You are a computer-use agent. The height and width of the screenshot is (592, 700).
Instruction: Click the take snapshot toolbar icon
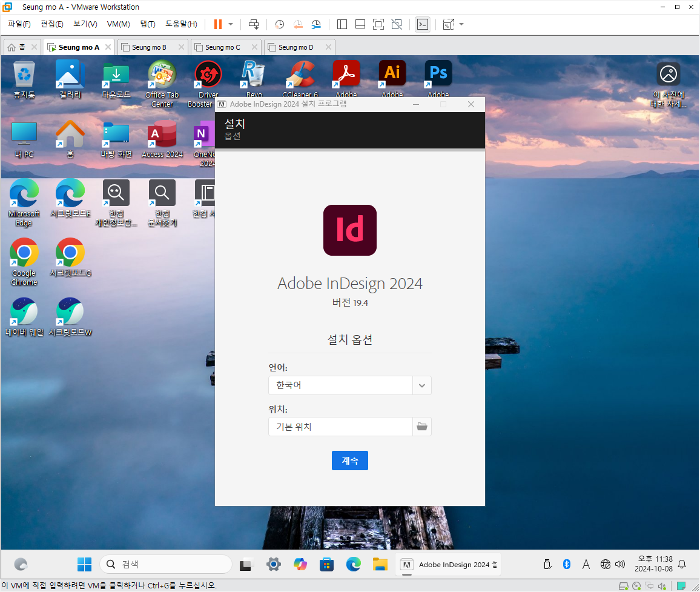pos(280,24)
